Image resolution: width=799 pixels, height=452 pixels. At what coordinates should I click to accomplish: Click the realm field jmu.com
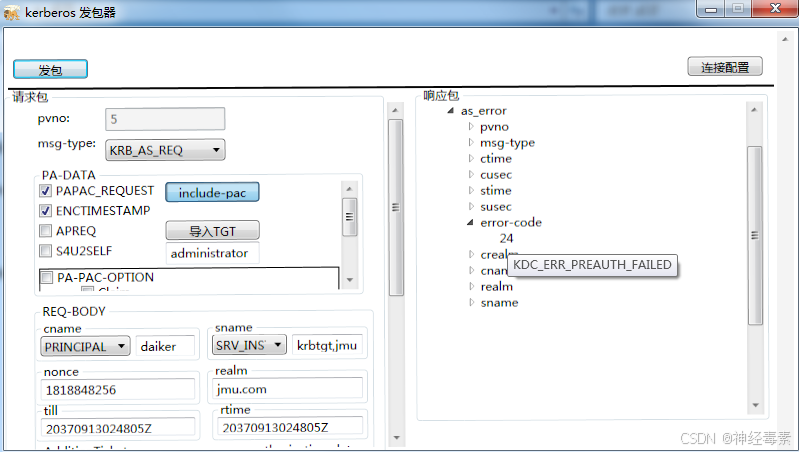(x=287, y=389)
